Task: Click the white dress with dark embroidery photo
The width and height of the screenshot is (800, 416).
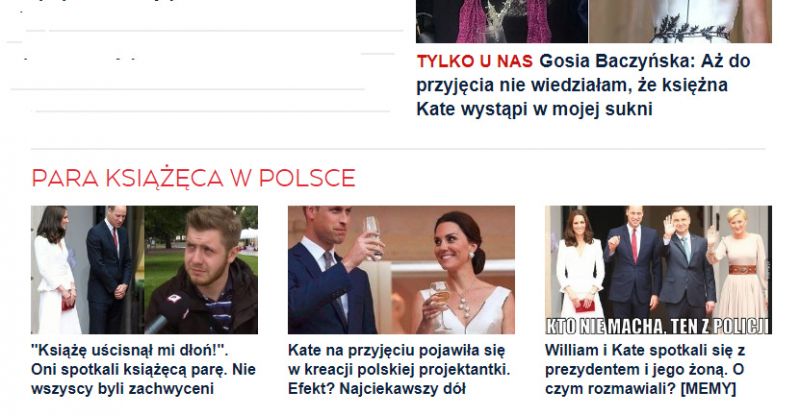Action: tap(680, 21)
